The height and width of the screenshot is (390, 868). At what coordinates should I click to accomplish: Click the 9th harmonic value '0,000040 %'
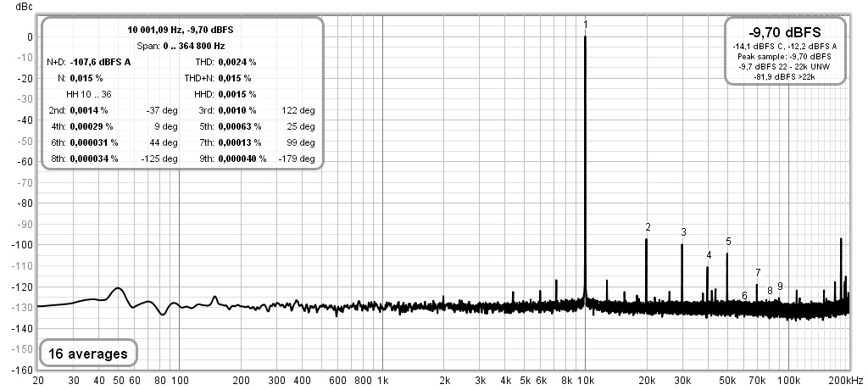(242, 159)
